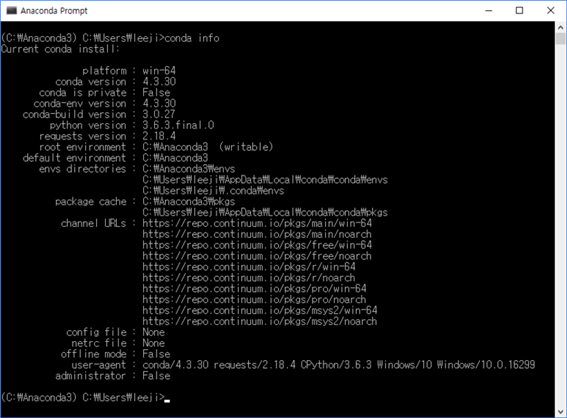The height and width of the screenshot is (418, 567).
Task: Click the user-agent value line
Action: click(339, 364)
